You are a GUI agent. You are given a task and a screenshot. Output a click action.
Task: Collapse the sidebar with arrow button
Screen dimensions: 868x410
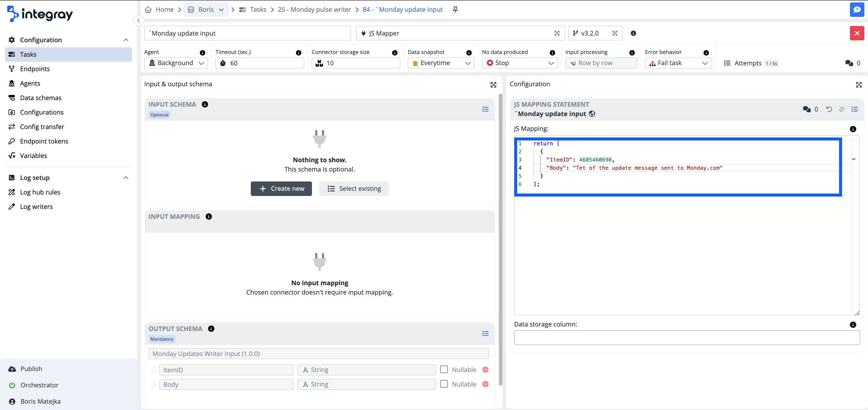pos(139,20)
